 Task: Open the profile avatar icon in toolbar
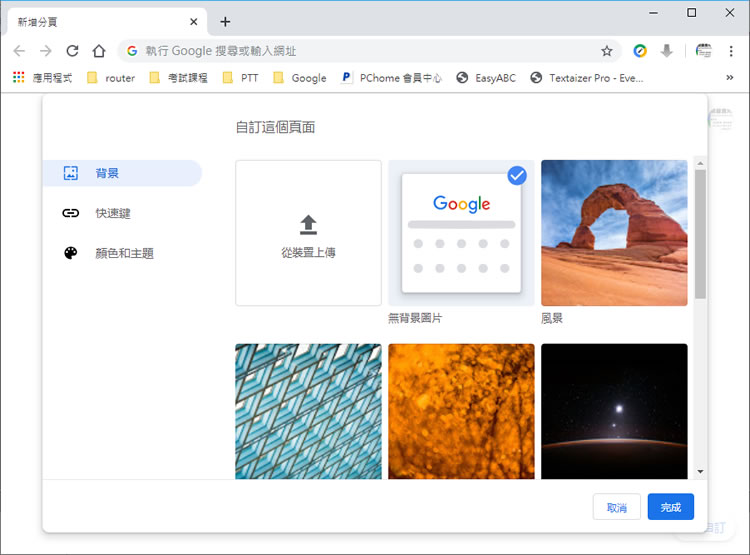(704, 51)
